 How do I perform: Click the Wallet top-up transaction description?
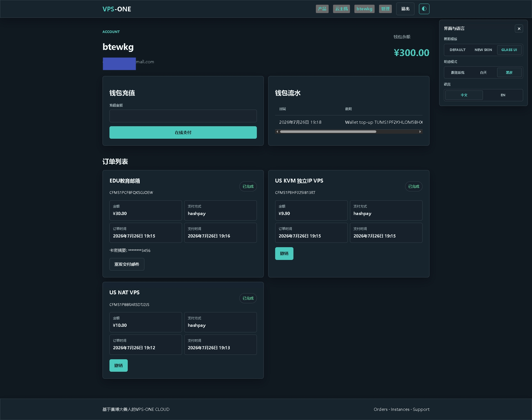[x=384, y=122]
